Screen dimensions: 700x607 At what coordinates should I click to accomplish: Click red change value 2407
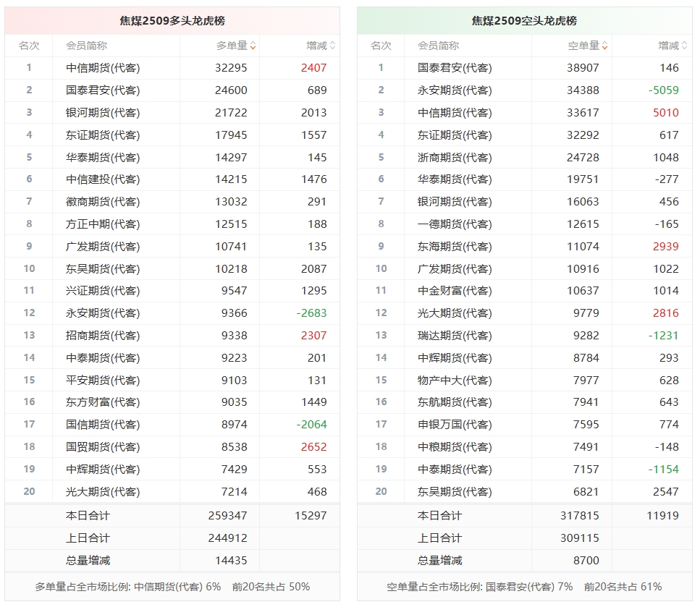pyautogui.click(x=314, y=68)
